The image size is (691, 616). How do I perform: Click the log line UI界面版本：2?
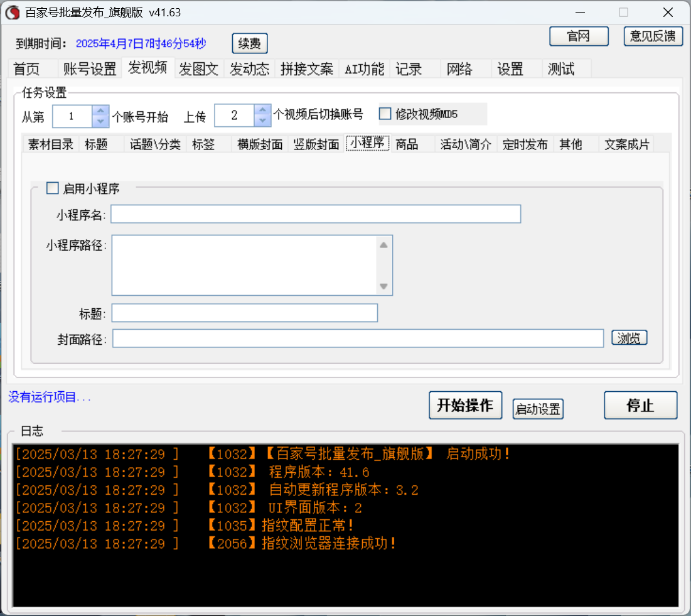click(189, 507)
